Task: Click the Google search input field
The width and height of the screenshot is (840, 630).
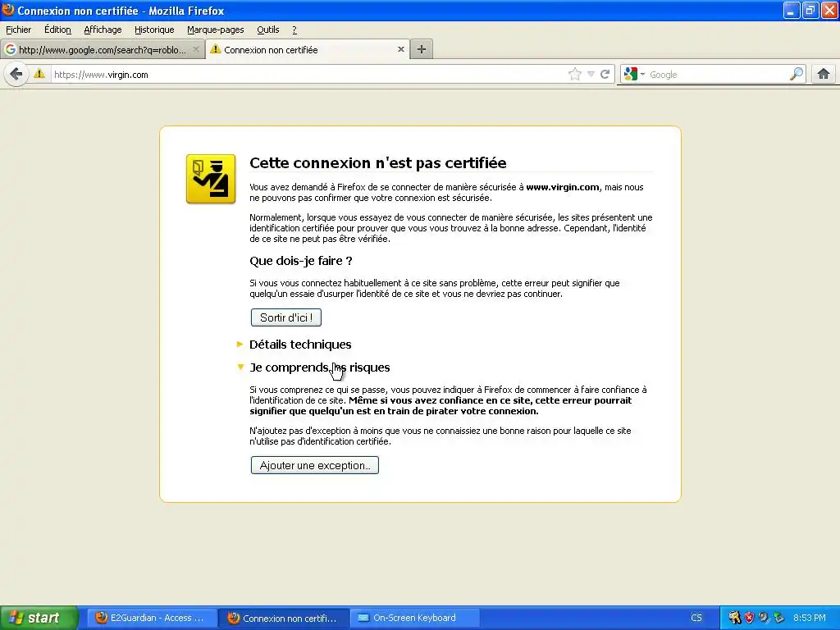Action: [x=718, y=75]
